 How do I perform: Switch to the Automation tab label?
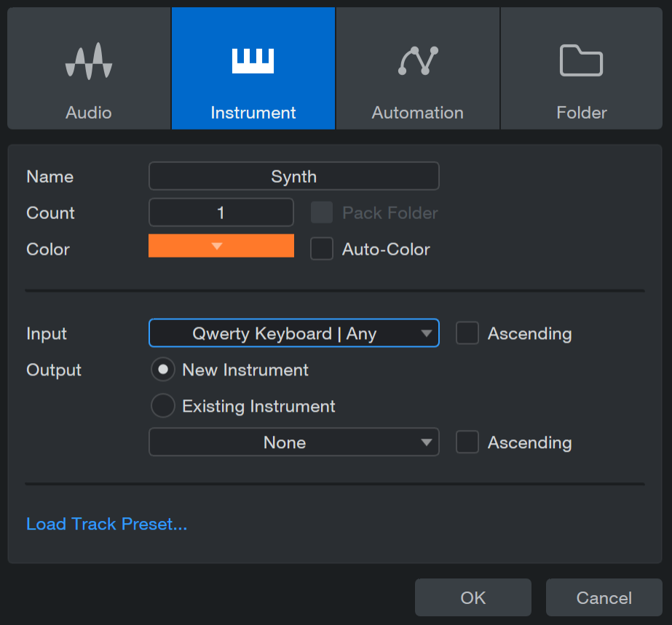point(417,113)
